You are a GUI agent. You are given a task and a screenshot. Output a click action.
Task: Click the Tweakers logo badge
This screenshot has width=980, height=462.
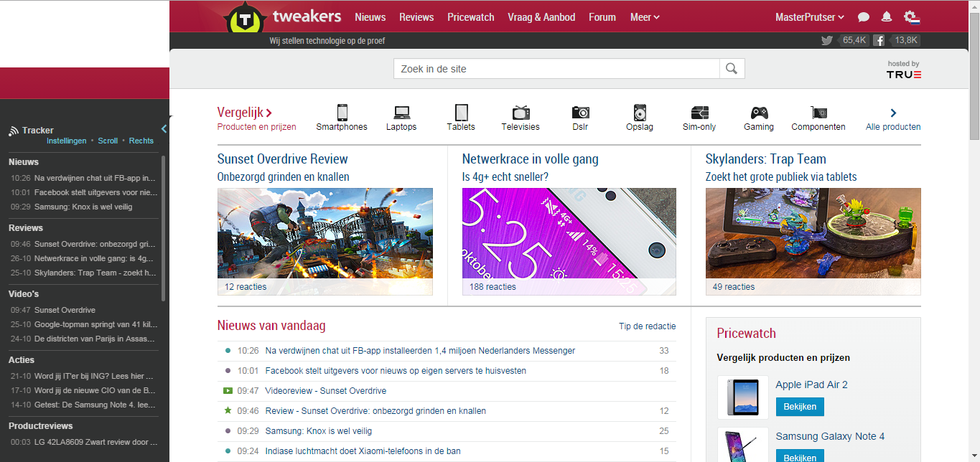coord(246,18)
